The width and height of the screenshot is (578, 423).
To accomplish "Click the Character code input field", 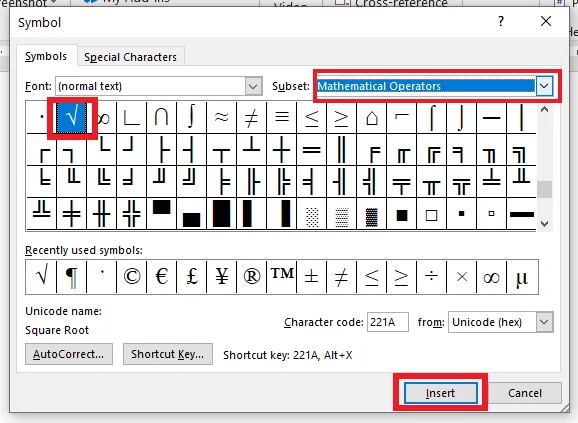I will pyautogui.click(x=387, y=322).
